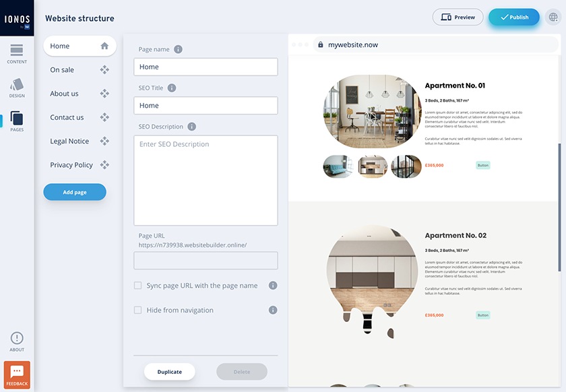The image size is (566, 392).
Task: Click the globe icon next to Publish
Action: (x=553, y=17)
